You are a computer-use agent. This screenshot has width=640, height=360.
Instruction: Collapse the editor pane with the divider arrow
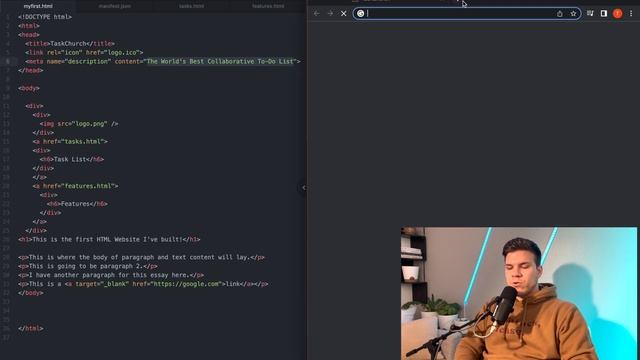point(304,188)
